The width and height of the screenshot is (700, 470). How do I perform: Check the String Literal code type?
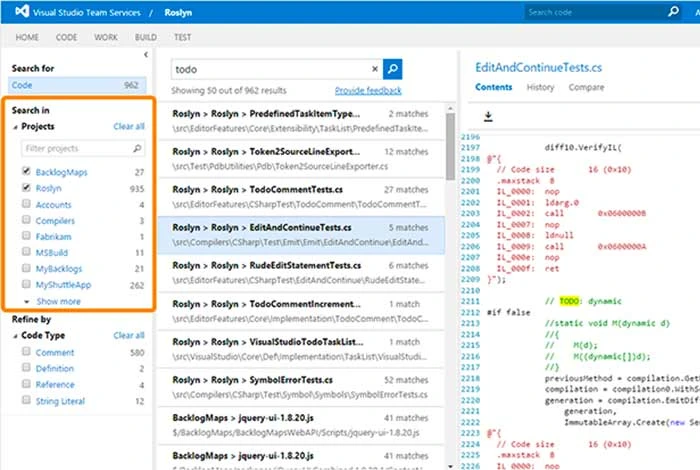[25, 401]
